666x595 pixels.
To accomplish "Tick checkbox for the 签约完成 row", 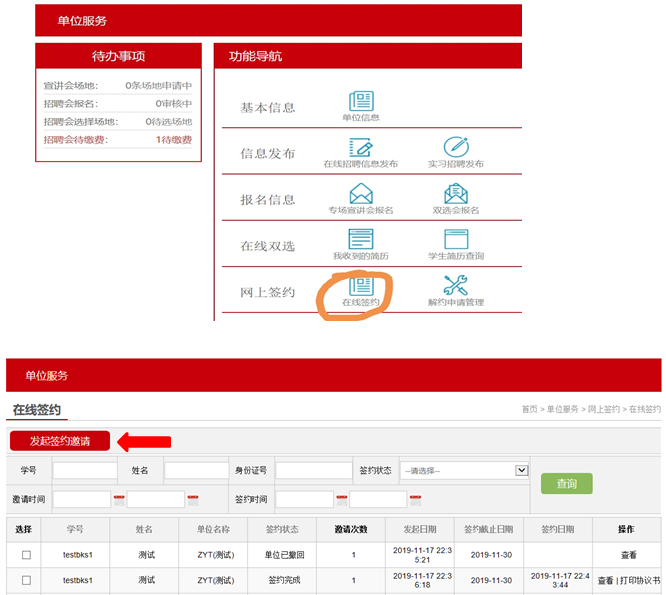I will (26, 580).
